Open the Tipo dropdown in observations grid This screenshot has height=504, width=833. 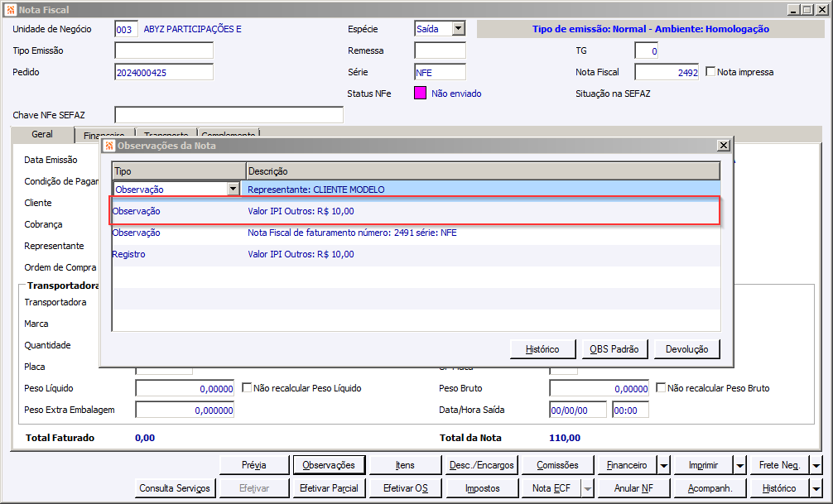(233, 189)
